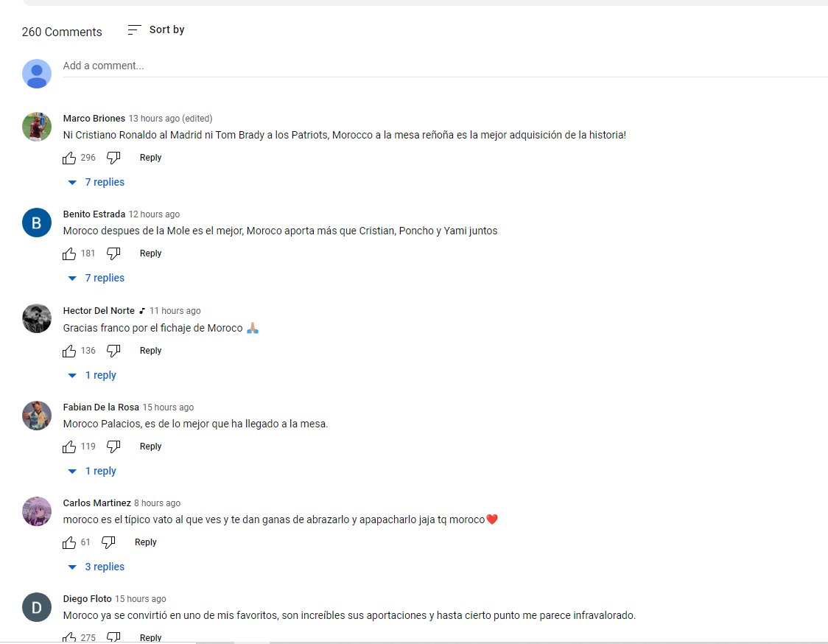
Task: Open the Hector Del Norte channel name link
Action: (x=99, y=311)
